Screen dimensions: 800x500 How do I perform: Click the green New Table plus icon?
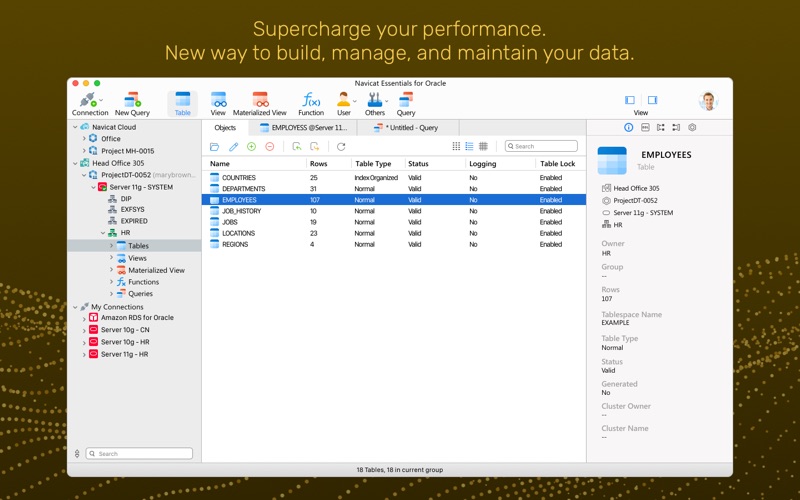(x=252, y=146)
